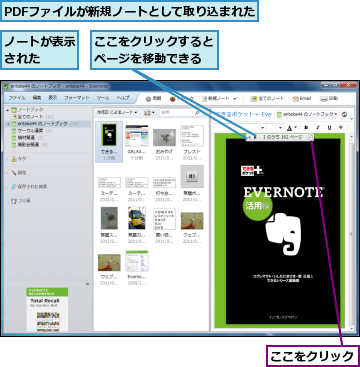This screenshot has height=367, width=360.
Task: Toggle strikethrough formatting
Action: pos(340,128)
